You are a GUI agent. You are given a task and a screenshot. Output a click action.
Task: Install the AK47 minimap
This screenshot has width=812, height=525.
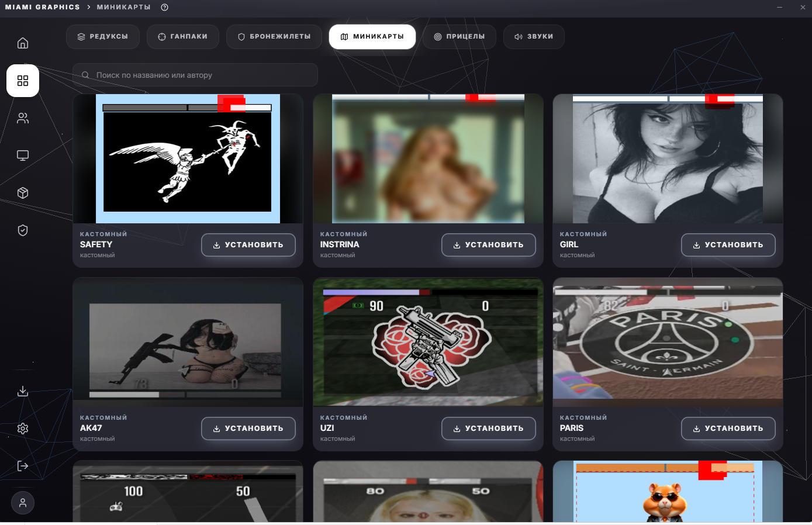(x=248, y=429)
